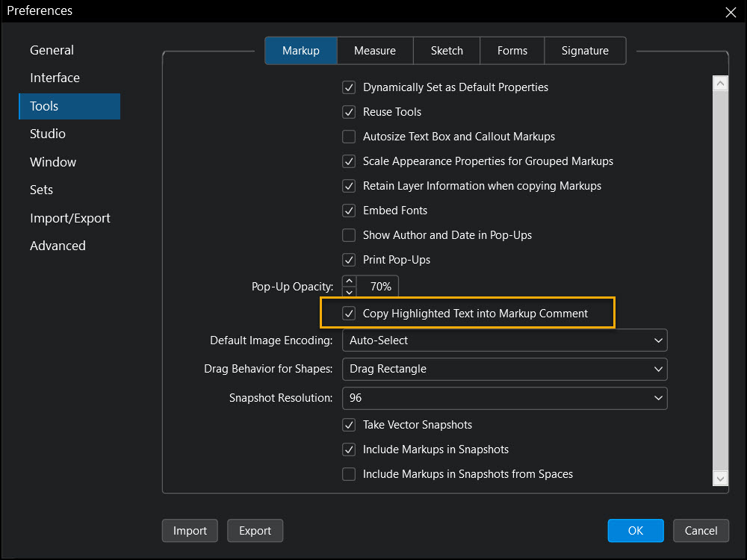Uncheck "Retain Layer Information when copying Markups"
This screenshot has height=560, width=747.
point(349,185)
